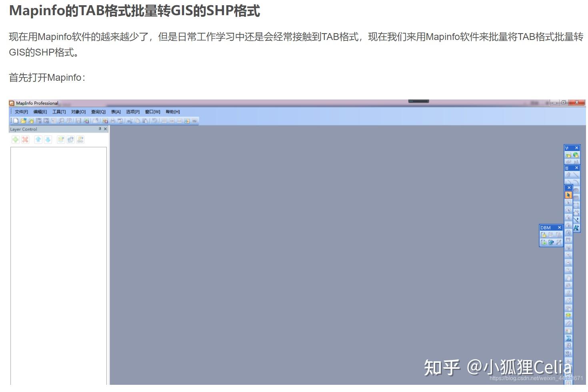Screen dimensions: 588x392
Task: Open a table using the Open folder icon
Action: 24,121
